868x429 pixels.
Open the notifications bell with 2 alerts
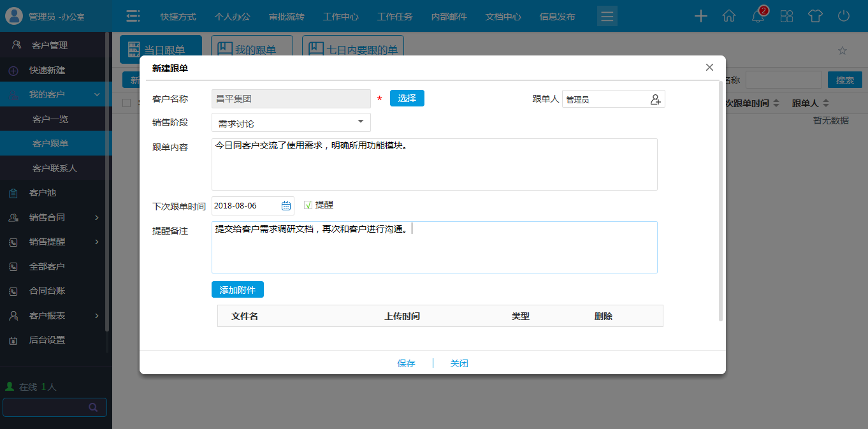[758, 16]
